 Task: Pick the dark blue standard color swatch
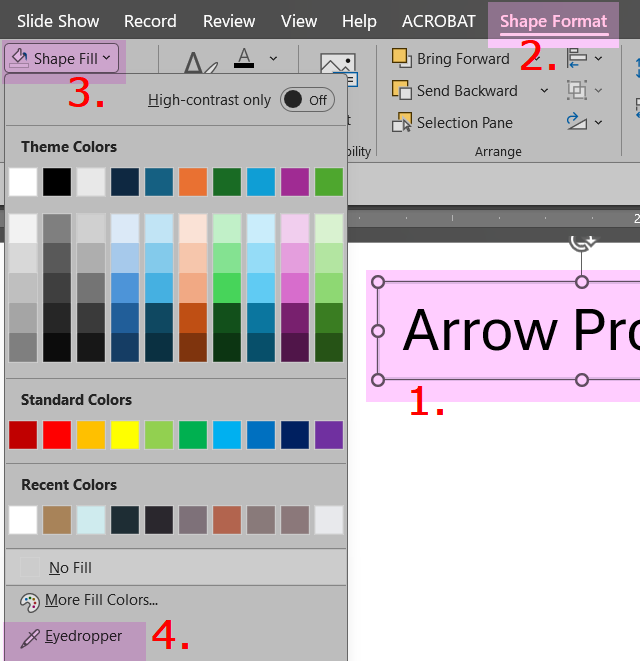click(x=295, y=435)
